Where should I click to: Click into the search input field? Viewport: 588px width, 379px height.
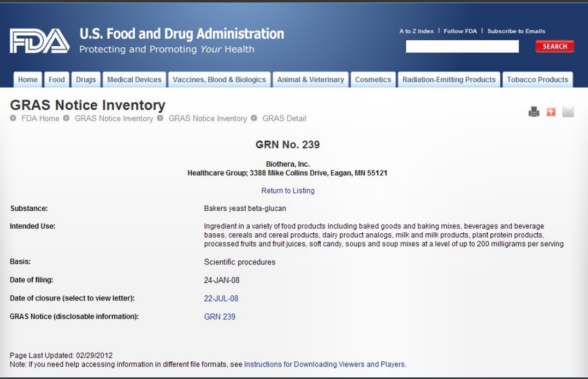click(462, 47)
